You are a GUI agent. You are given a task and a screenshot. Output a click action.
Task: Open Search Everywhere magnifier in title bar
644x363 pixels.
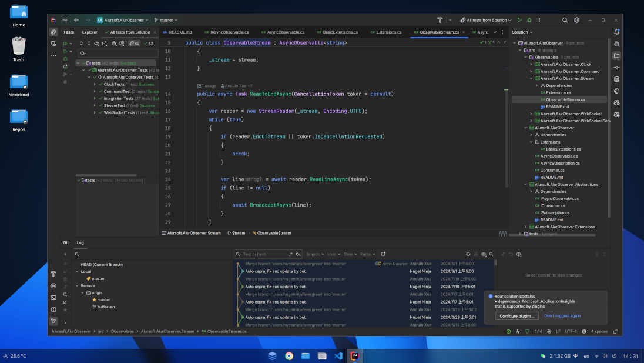coord(565,20)
